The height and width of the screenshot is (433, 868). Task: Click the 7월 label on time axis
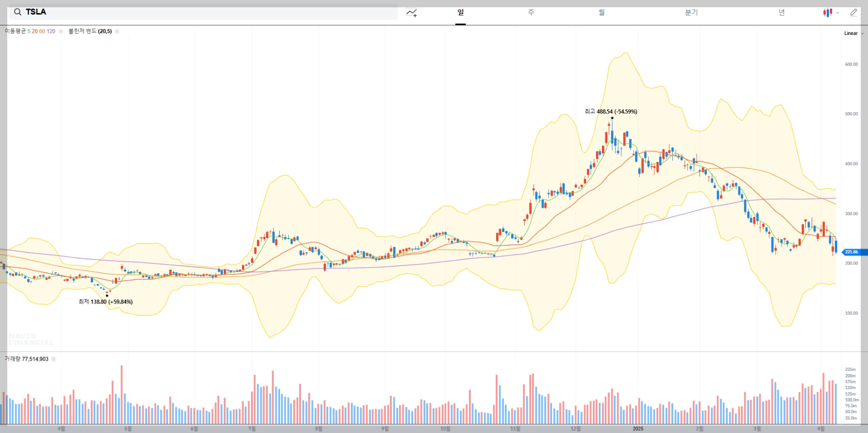252,429
